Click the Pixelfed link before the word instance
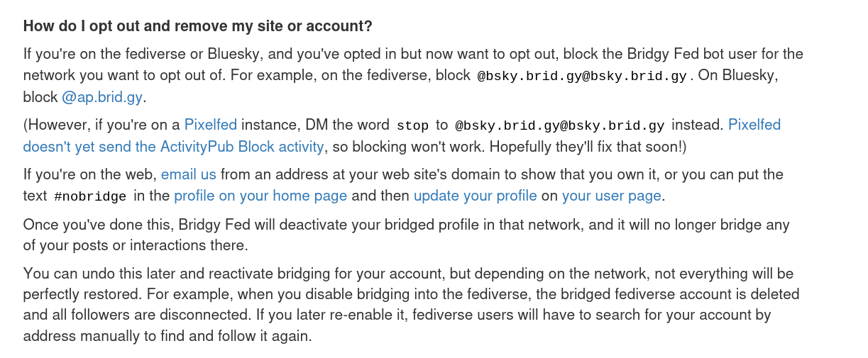This screenshot has width=868, height=358. [210, 125]
